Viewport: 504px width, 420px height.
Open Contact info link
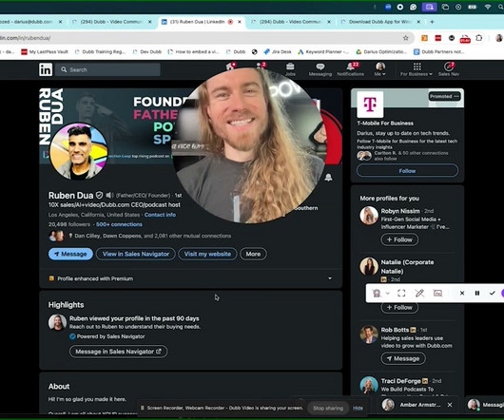click(160, 215)
